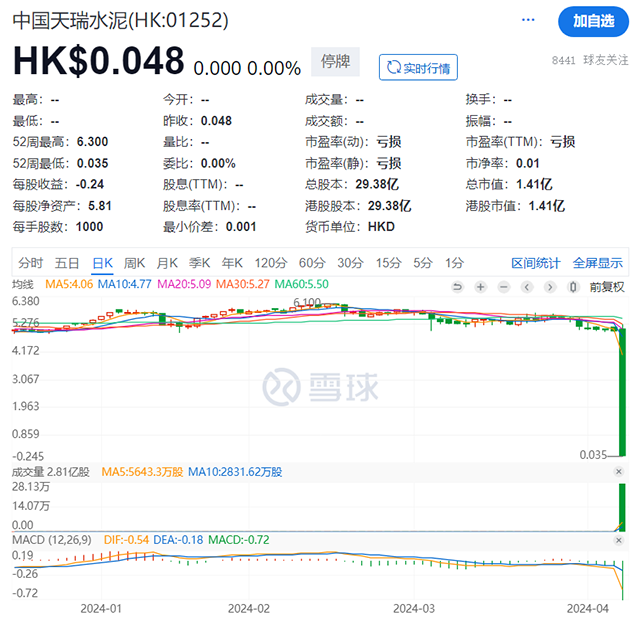Click the stock title 中国天瑞水泥(HK:01252)
This screenshot has width=640, height=618.
[x=120, y=20]
